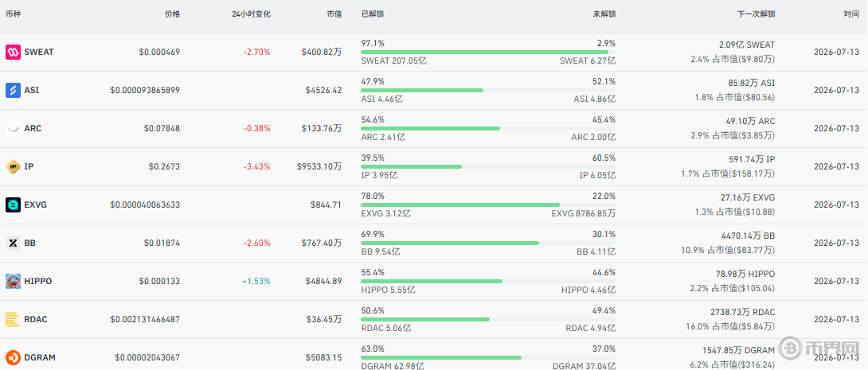Click the DGRAM unlock progress bar

pos(488,357)
